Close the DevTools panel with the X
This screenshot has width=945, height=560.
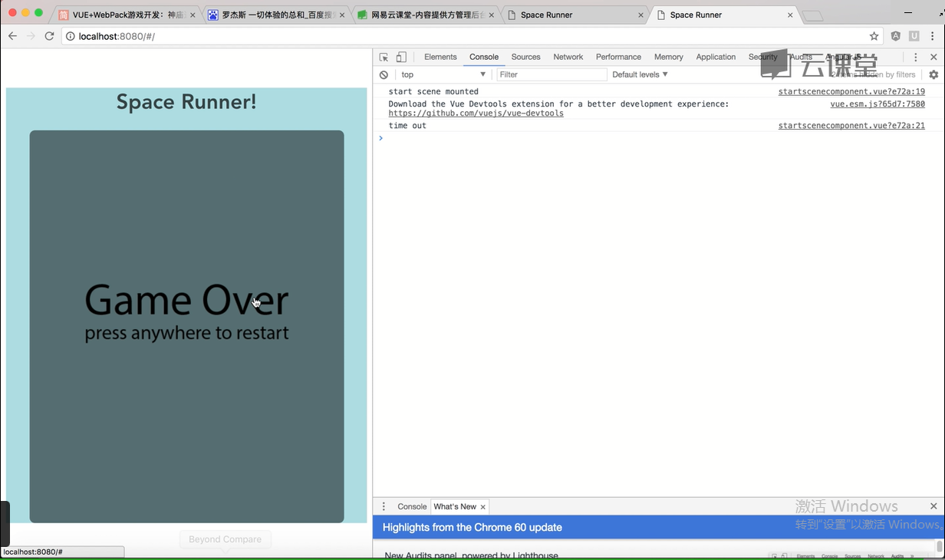(933, 58)
